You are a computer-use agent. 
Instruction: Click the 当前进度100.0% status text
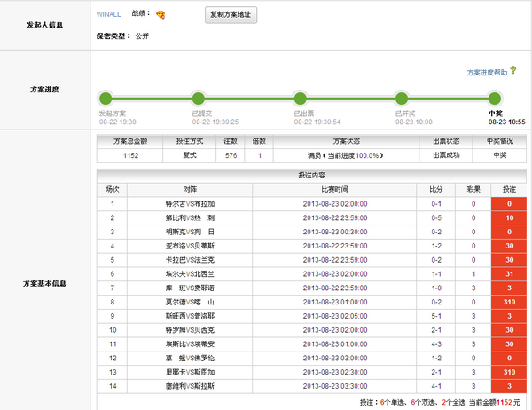pos(353,155)
